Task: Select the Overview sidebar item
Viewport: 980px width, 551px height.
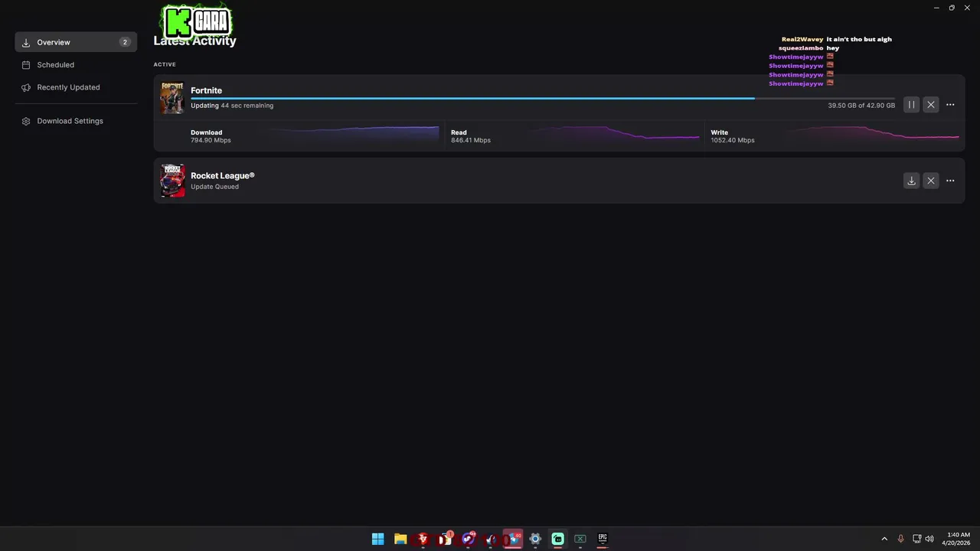Action: (x=76, y=42)
